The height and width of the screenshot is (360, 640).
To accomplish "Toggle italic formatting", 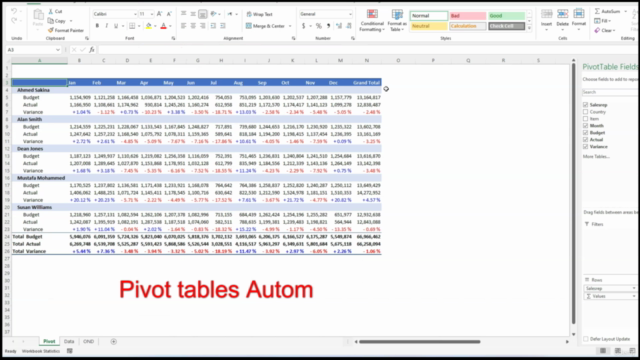I will coord(107,26).
